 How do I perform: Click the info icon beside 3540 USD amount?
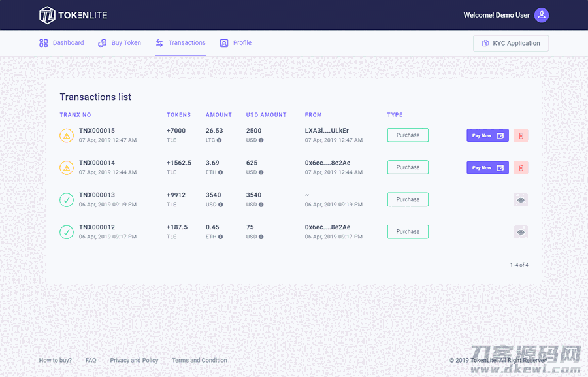221,205
